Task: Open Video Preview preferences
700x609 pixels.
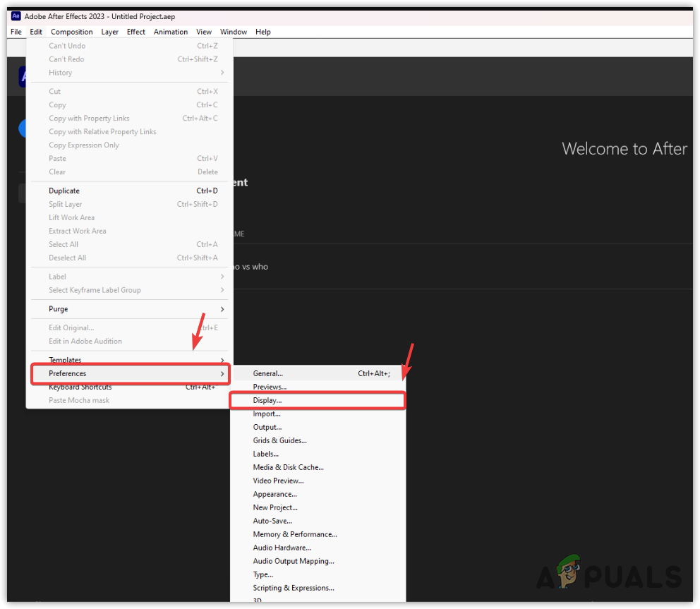Action: [318, 481]
